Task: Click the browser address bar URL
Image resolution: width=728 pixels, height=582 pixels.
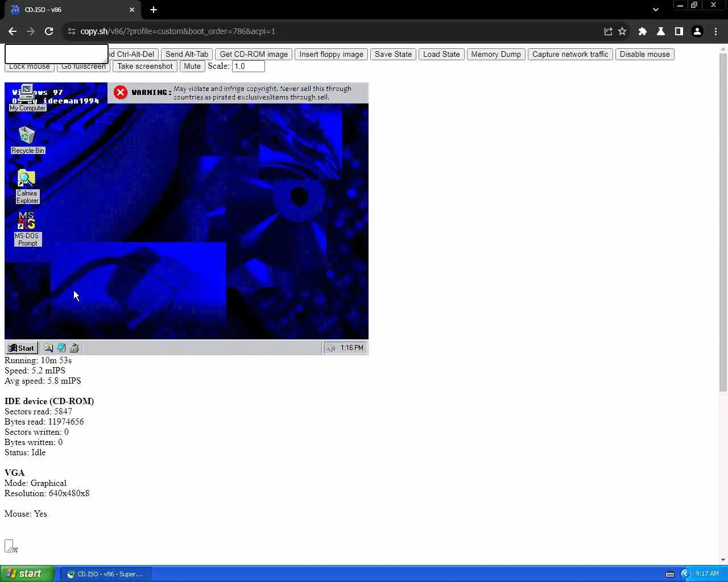Action: point(177,31)
